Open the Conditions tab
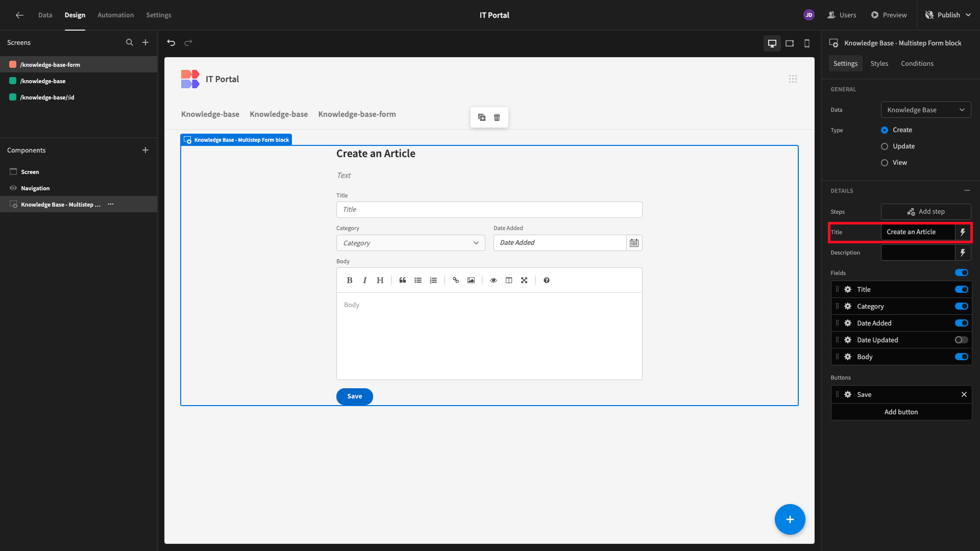980x551 pixels. (x=917, y=64)
